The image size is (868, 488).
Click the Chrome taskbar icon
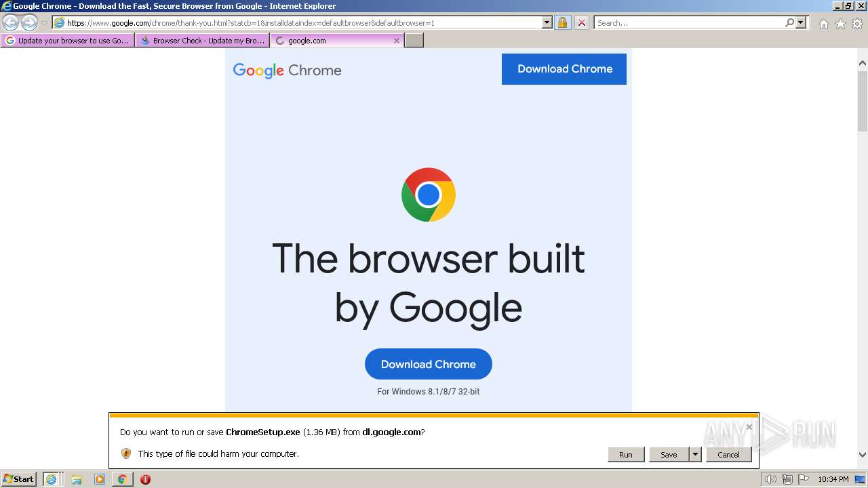[x=123, y=479]
